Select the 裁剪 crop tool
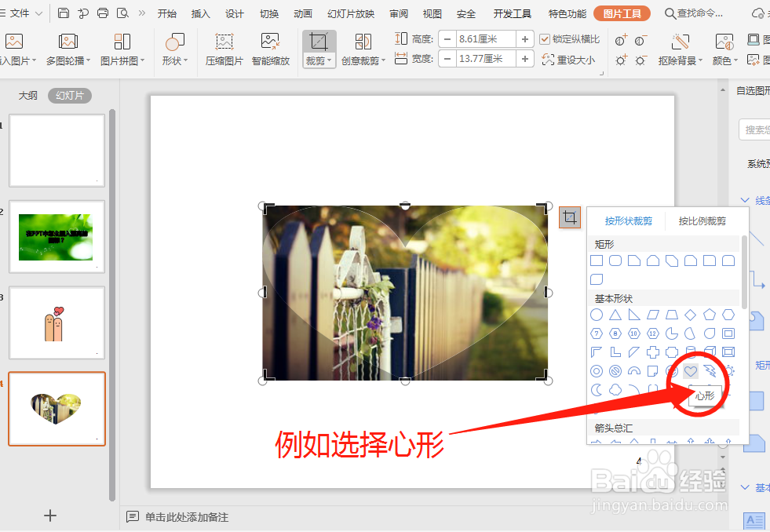Image resolution: width=770 pixels, height=532 pixels. pyautogui.click(x=318, y=43)
